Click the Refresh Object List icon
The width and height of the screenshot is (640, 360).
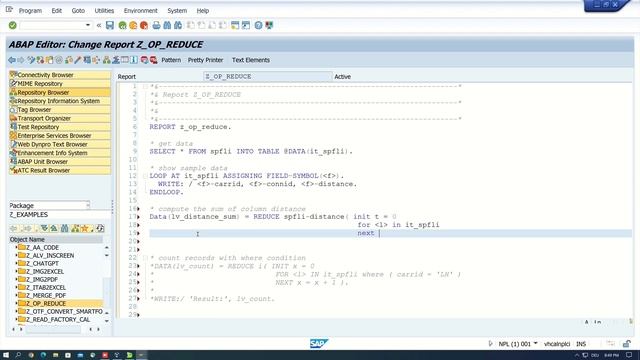100,229
